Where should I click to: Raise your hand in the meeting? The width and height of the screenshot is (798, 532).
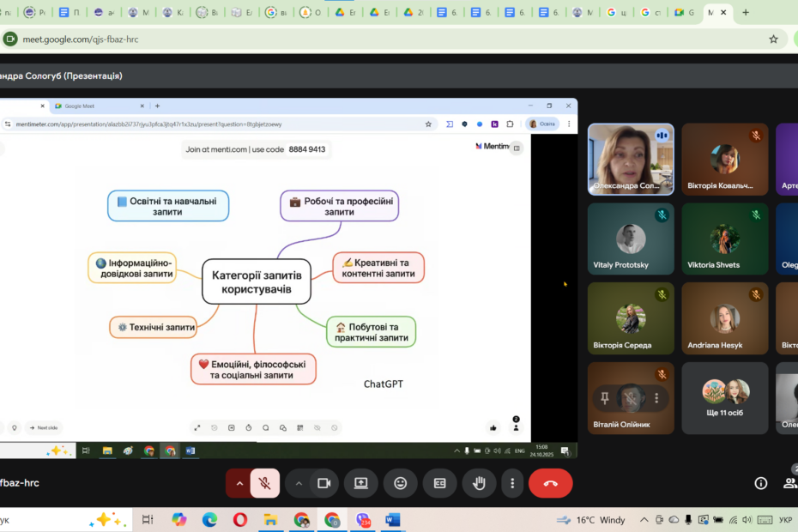pyautogui.click(x=479, y=483)
